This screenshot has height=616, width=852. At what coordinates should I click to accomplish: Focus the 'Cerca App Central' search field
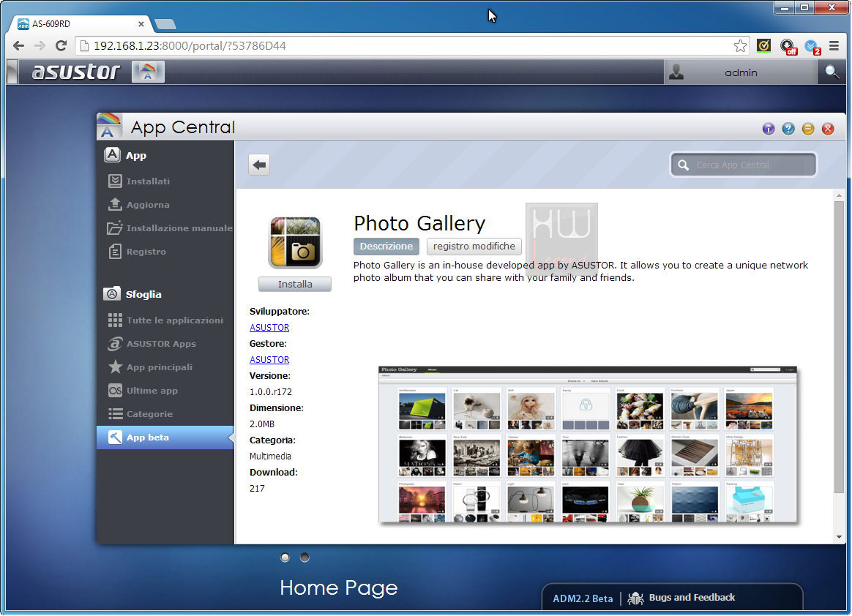[x=744, y=165]
